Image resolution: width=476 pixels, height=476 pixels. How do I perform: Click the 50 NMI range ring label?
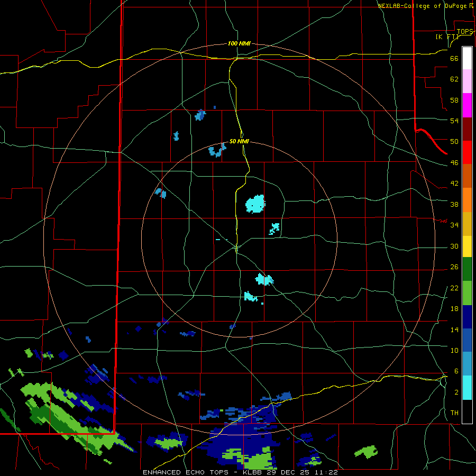[239, 141]
